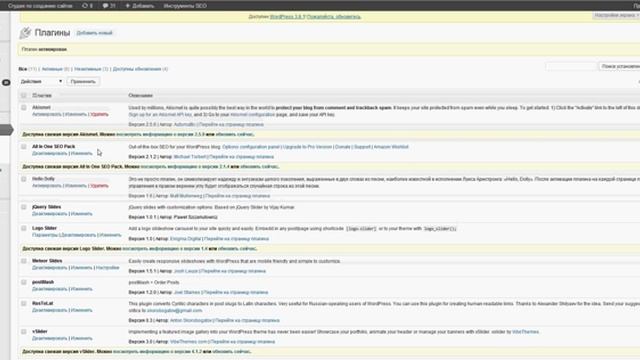Click the red Удалить link under Akismet
The image size is (640, 360).
[x=99, y=114]
